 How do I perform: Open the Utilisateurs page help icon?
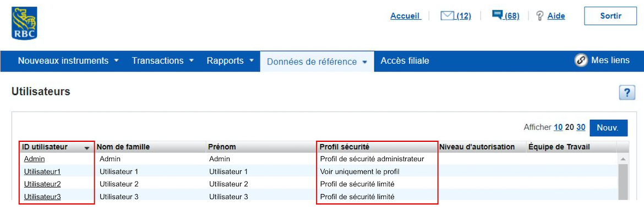pos(627,93)
